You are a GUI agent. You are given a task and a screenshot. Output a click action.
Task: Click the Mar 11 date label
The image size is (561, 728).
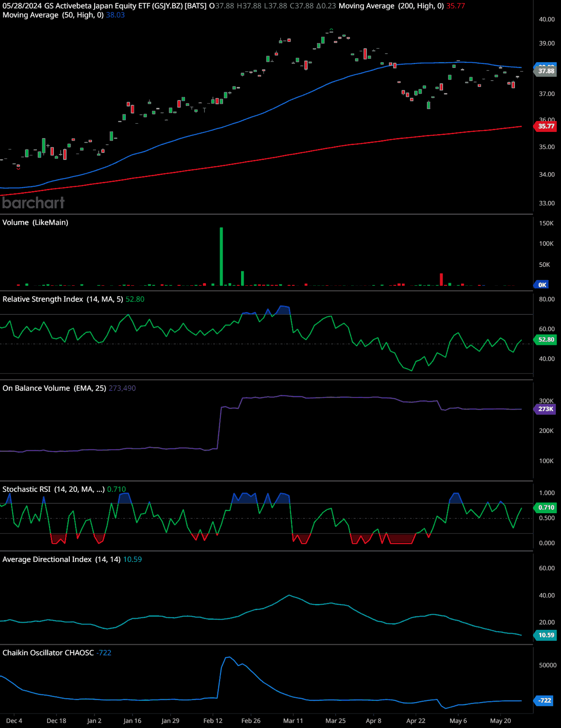[x=293, y=721]
